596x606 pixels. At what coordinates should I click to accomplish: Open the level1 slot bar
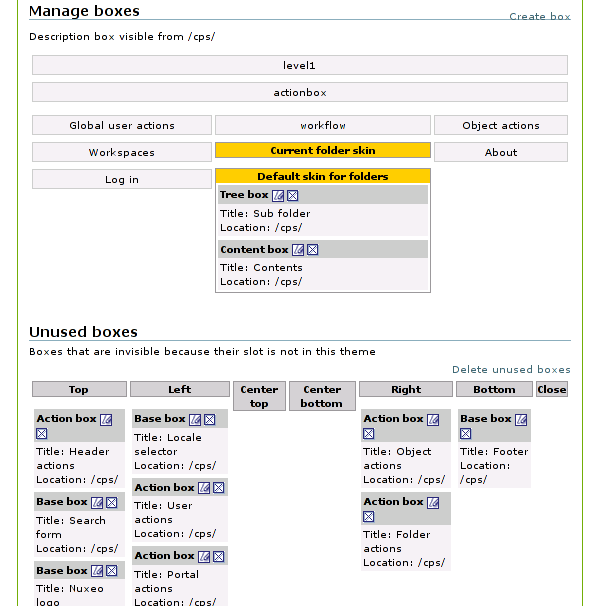coord(300,65)
